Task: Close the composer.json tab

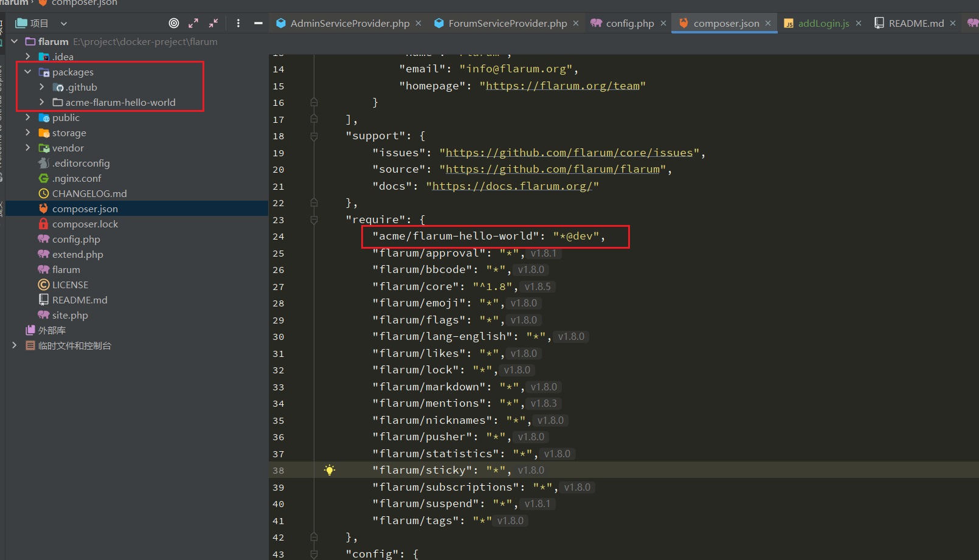Action: pos(768,23)
